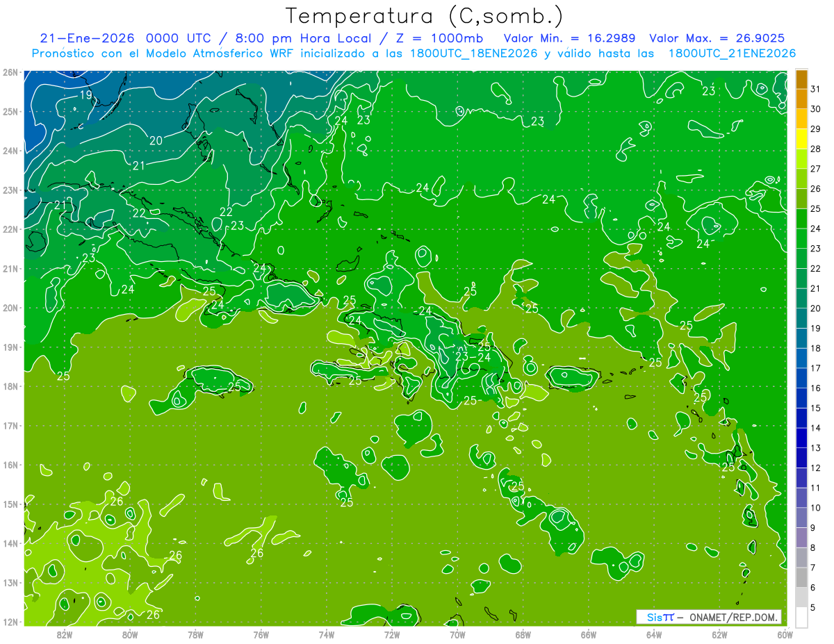Click the 82W longitude label
Image resolution: width=834 pixels, height=644 pixels.
tap(64, 634)
